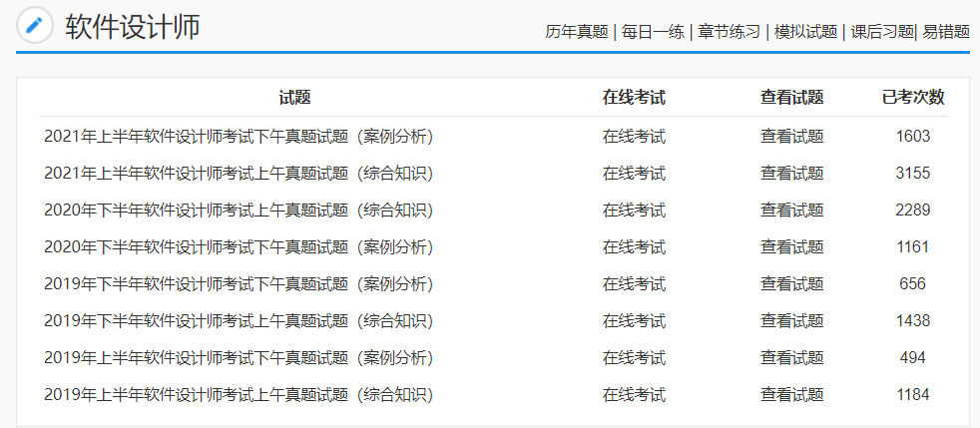This screenshot has width=980, height=428.
Task: Click the pencil icon beside 软件设计师
Action: pos(35,25)
